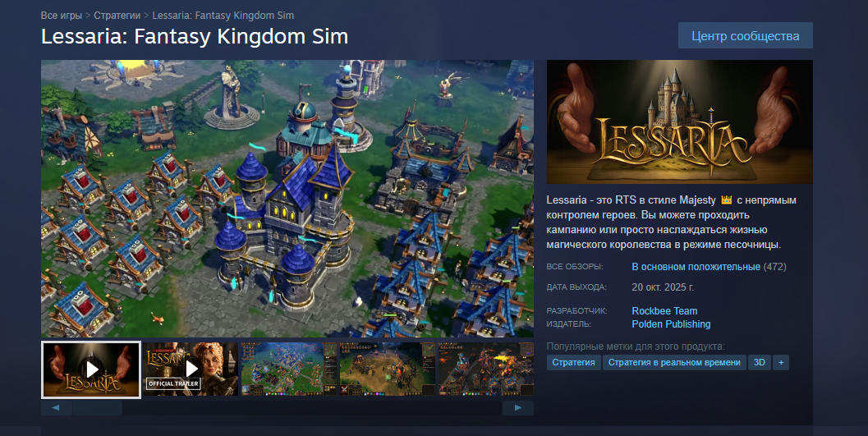View the fiery dark screenshot thumbnail

(x=485, y=369)
